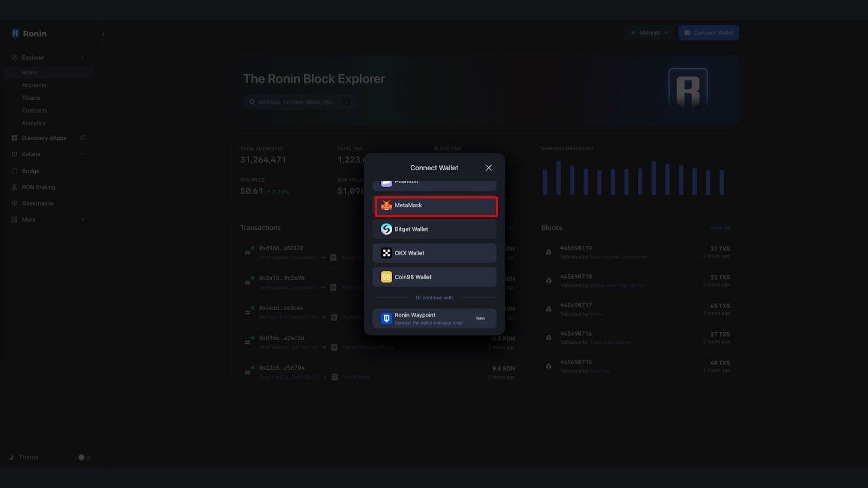Select OKX Wallet option
Image resolution: width=868 pixels, height=488 pixels.
pyautogui.click(x=434, y=253)
